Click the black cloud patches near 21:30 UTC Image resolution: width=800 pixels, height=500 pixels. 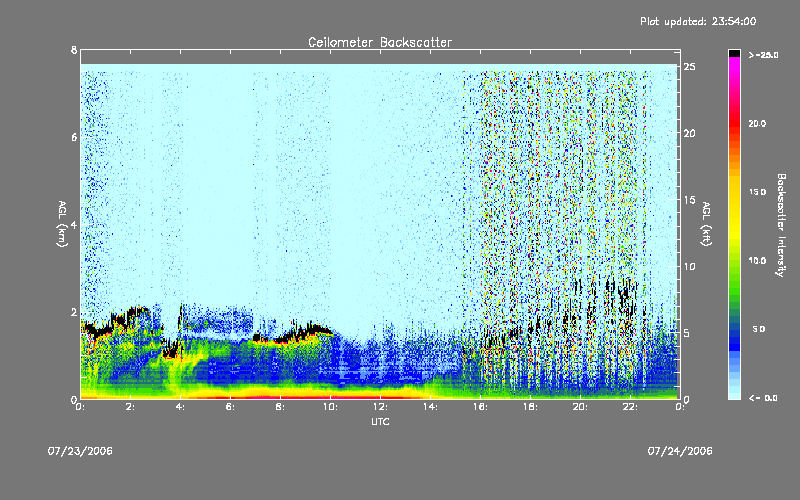coord(623,296)
